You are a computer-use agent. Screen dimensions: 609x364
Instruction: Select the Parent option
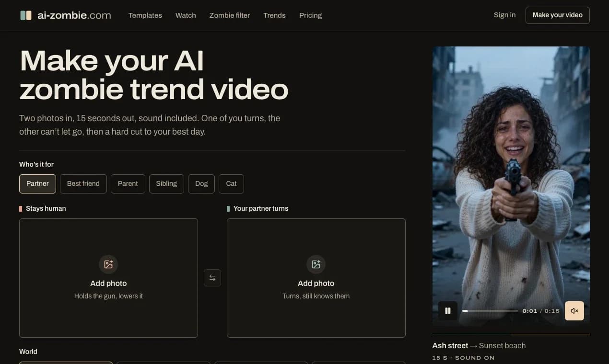128,183
